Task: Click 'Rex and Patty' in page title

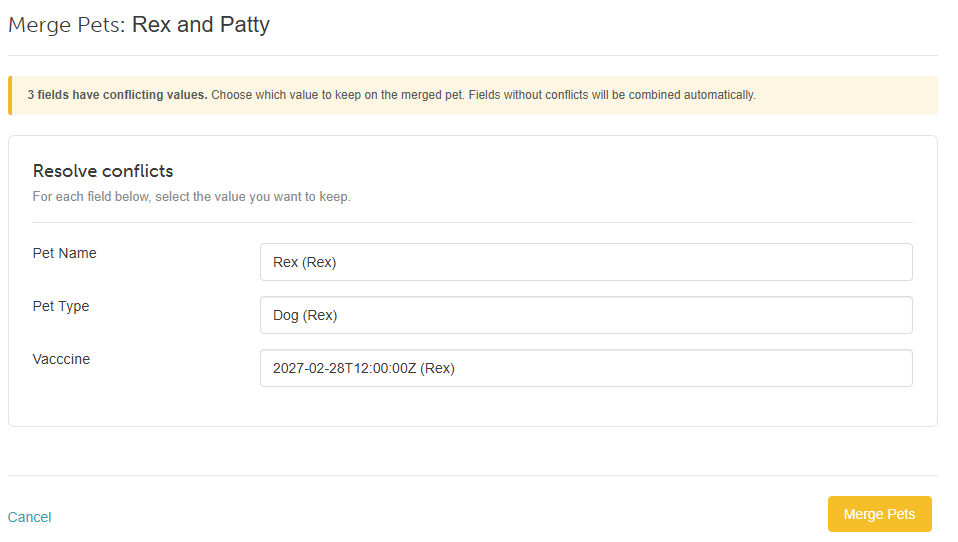Action: 201,25
